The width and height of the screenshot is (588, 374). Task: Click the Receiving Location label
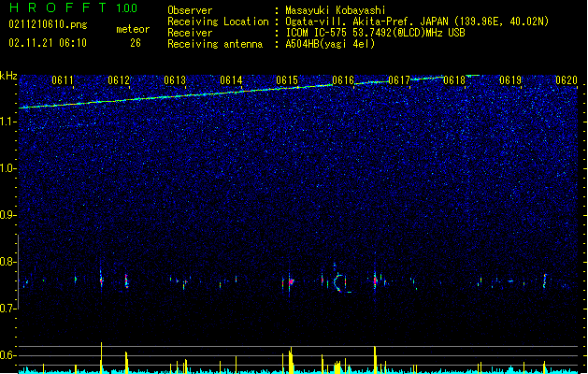[218, 22]
